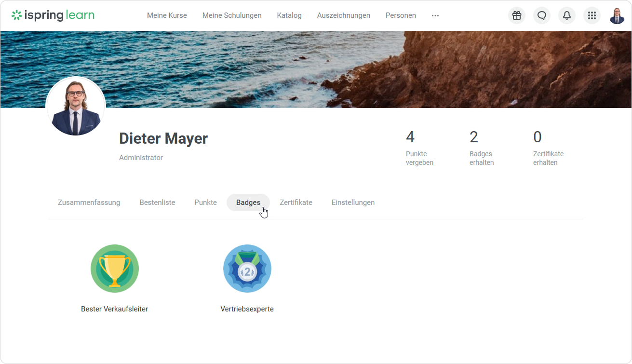The image size is (632, 364).
Task: Open the gift box rewards icon
Action: (517, 15)
